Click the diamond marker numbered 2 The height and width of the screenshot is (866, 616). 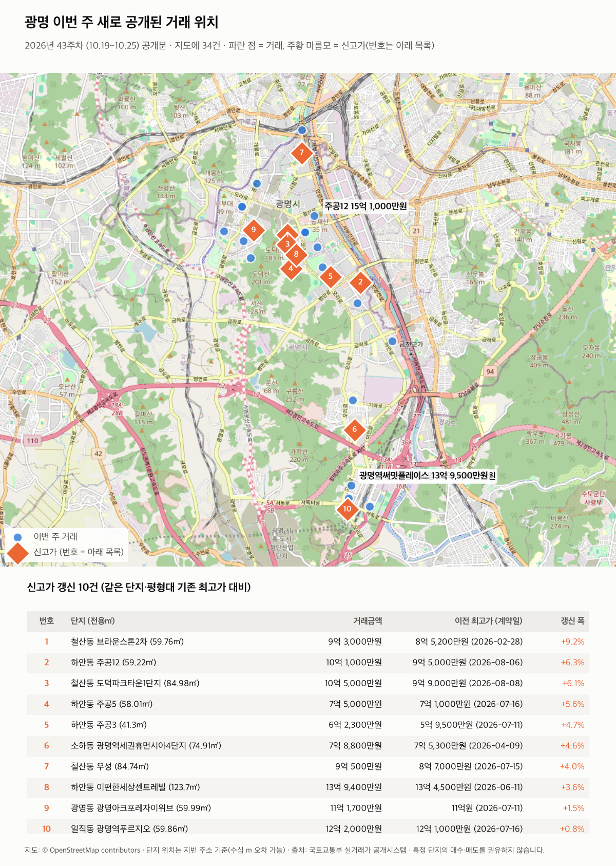(360, 282)
